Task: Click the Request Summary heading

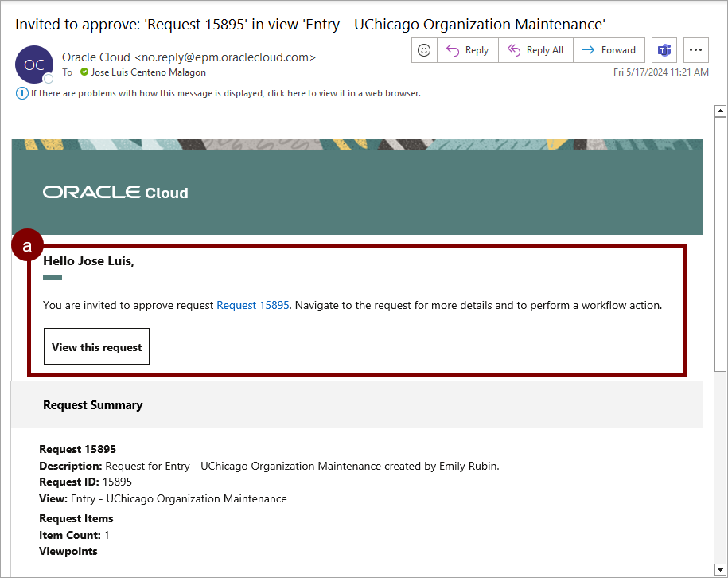Action: coord(92,405)
